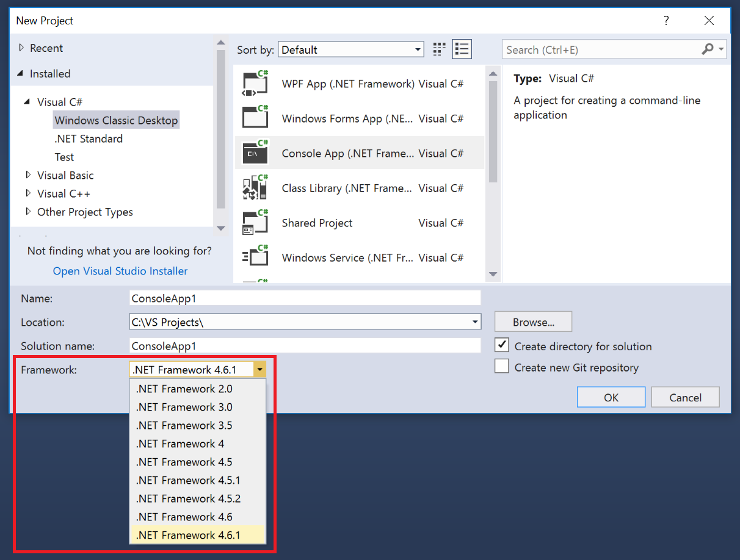Click the search magnifier icon

[708, 49]
